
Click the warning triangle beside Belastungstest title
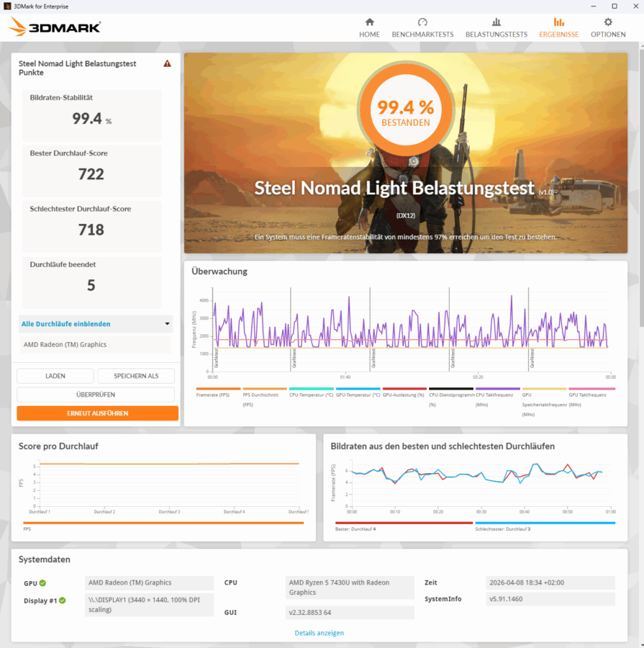pos(167,63)
